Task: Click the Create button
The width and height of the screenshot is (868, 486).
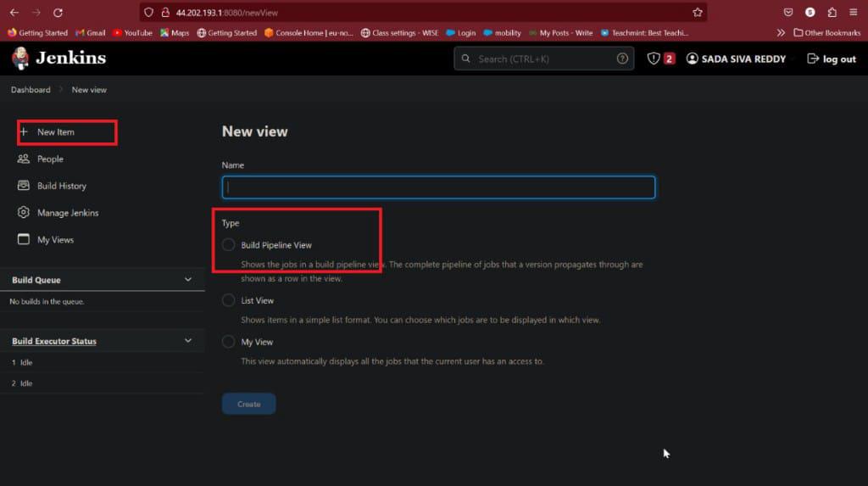Action: (249, 404)
